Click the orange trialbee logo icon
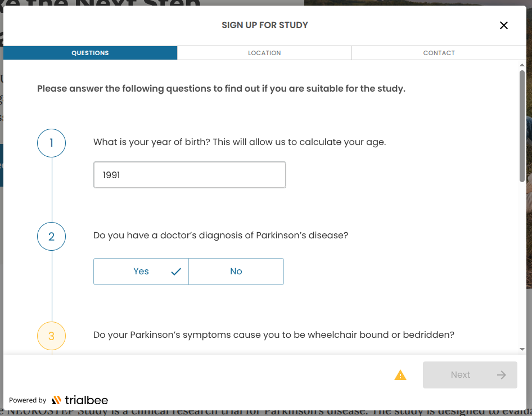 tap(57, 400)
